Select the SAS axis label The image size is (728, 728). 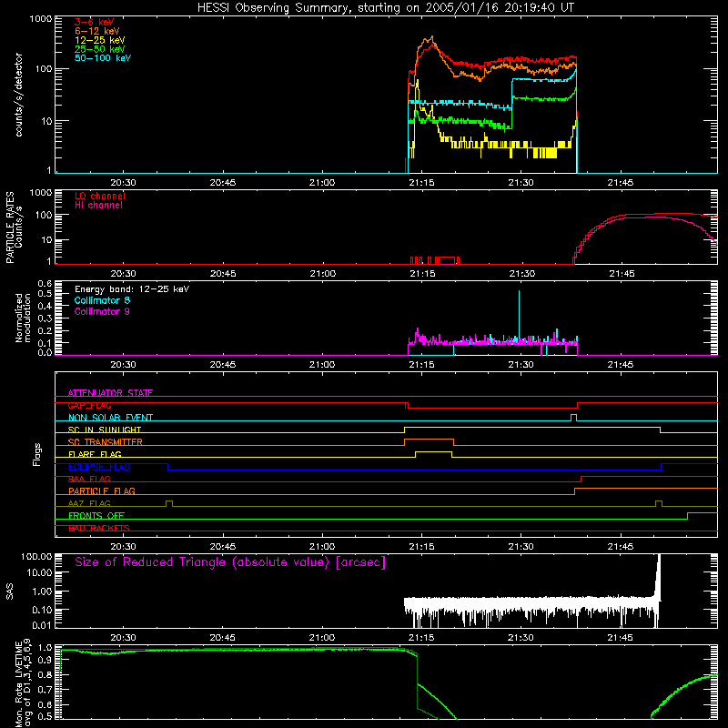10,591
